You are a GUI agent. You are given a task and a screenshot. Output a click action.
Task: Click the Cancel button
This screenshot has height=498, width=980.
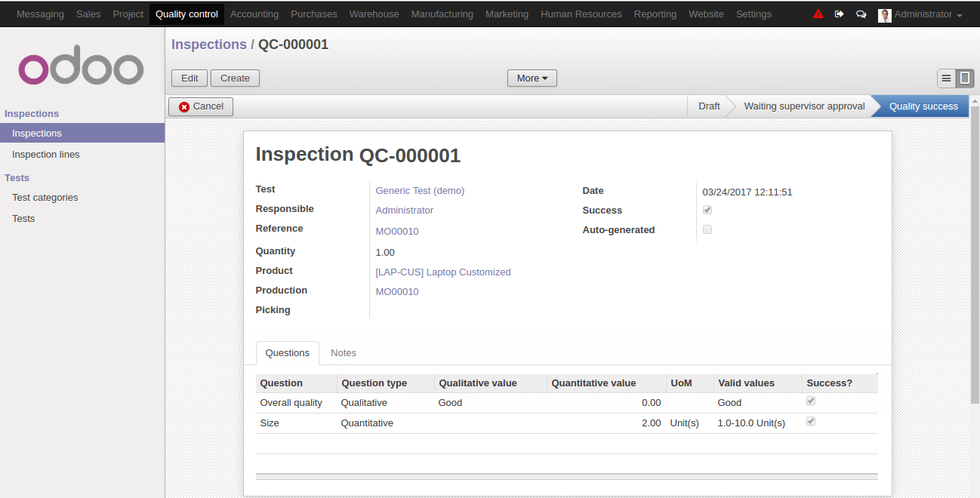pyautogui.click(x=201, y=106)
